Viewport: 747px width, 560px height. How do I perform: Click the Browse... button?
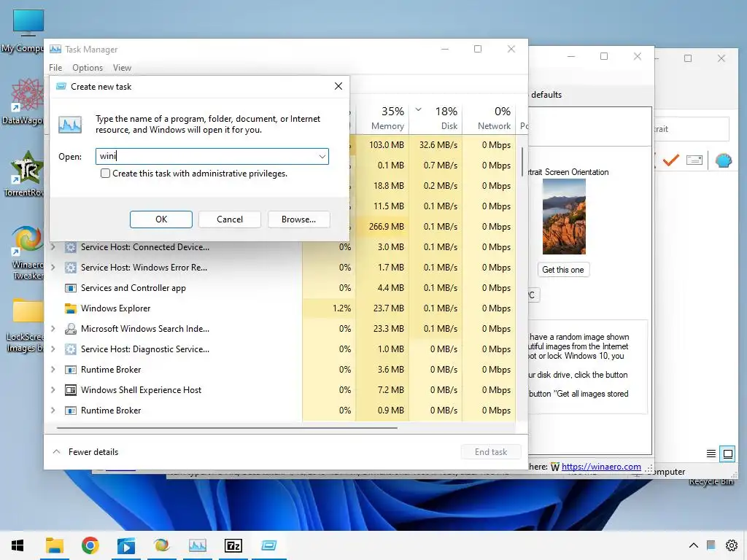(x=298, y=219)
